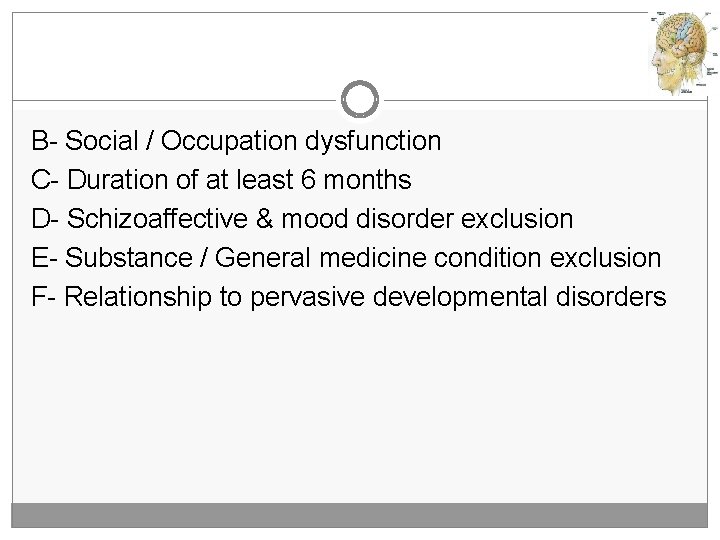
Task: Click the line starting "E- Substance"
Action: pyautogui.click(x=346, y=258)
